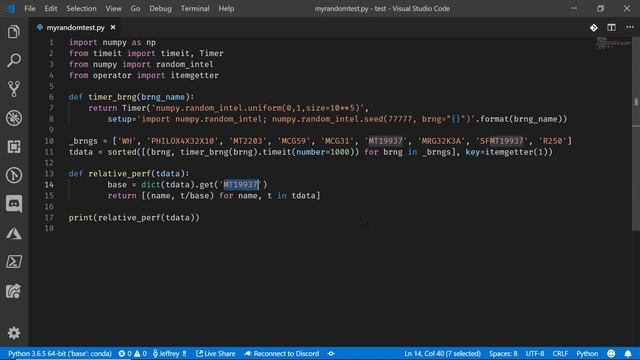The height and width of the screenshot is (360, 640).
Task: Click the open changes diamond icon
Action: (593, 27)
